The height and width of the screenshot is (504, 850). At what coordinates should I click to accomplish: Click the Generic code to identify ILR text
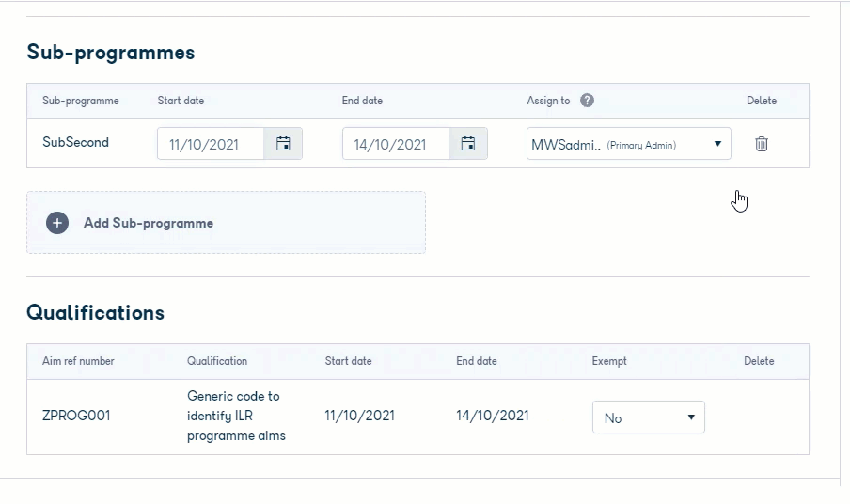click(x=236, y=416)
